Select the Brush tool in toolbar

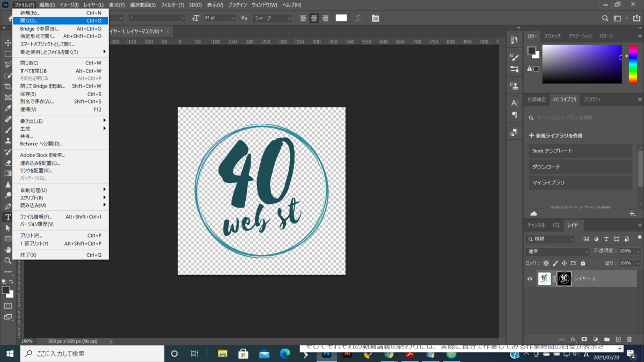8,130
